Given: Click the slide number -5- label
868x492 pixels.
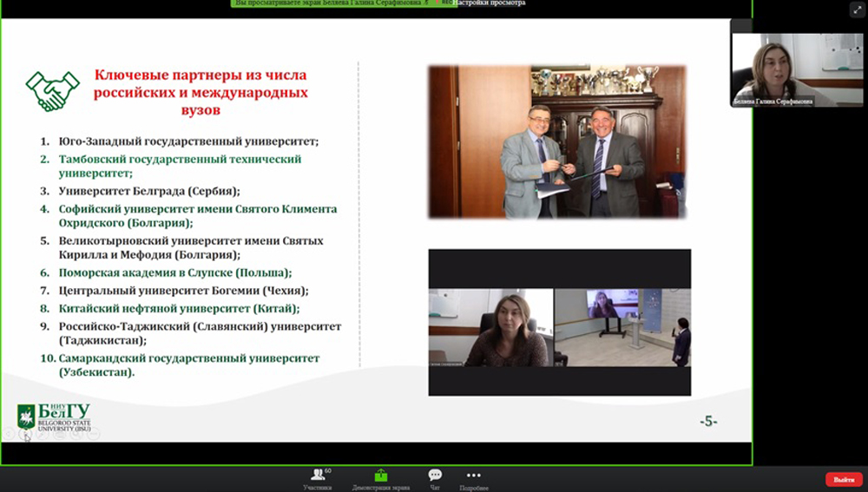Looking at the screenshot, I should 708,422.
